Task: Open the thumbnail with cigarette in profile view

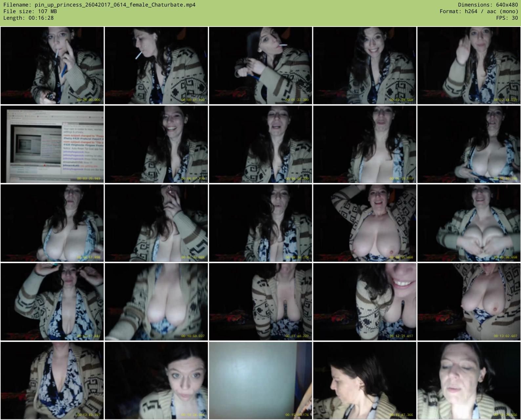Action: (156, 66)
